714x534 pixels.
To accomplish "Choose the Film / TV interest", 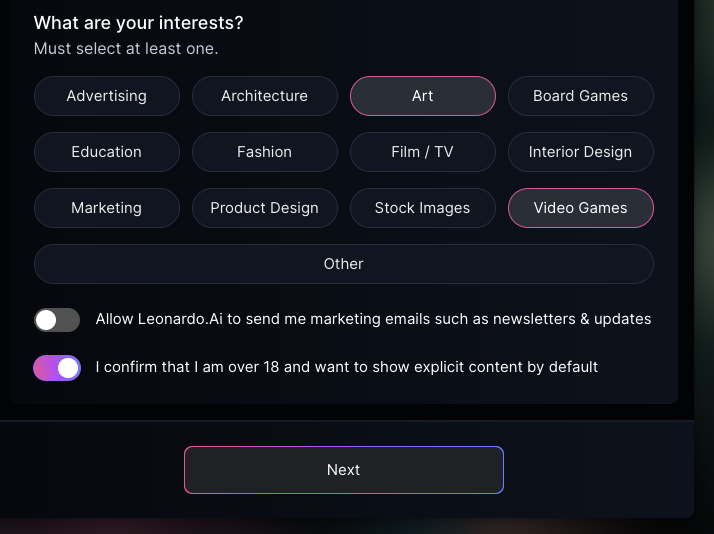I will pyautogui.click(x=423, y=152).
